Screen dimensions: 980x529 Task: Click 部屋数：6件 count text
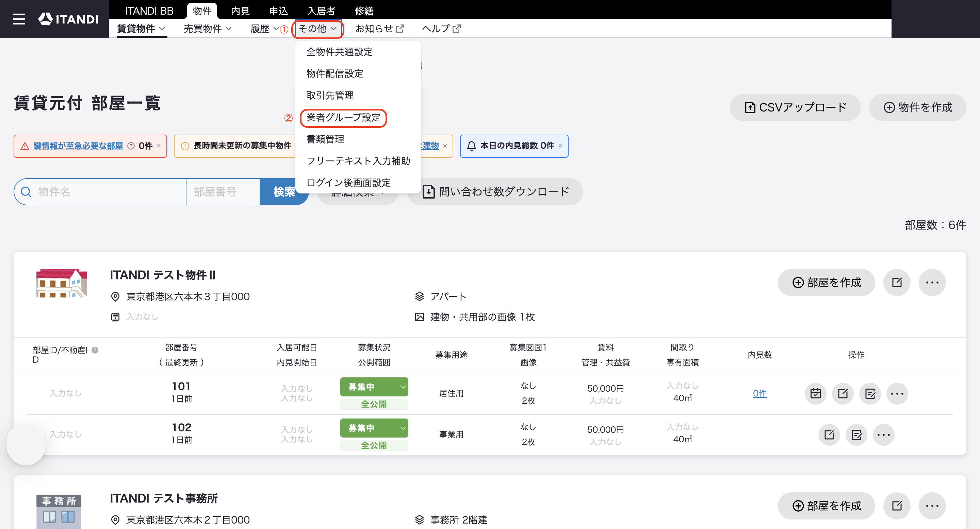point(935,225)
